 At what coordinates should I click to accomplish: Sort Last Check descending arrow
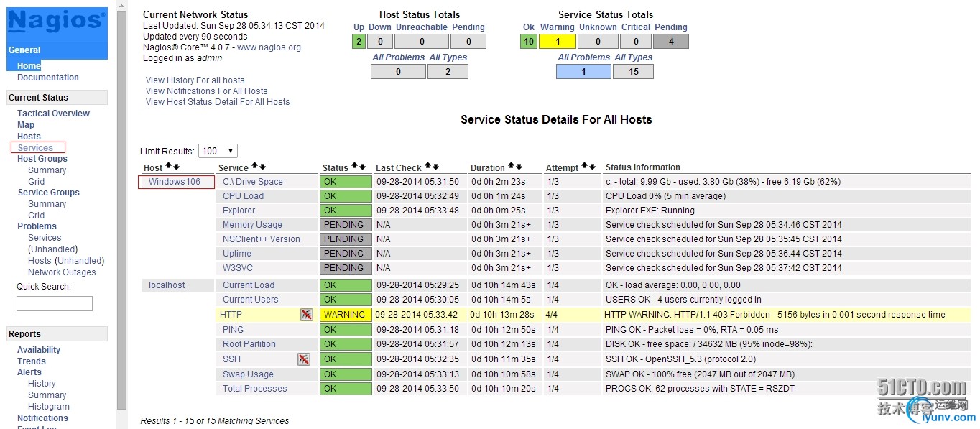(435, 167)
